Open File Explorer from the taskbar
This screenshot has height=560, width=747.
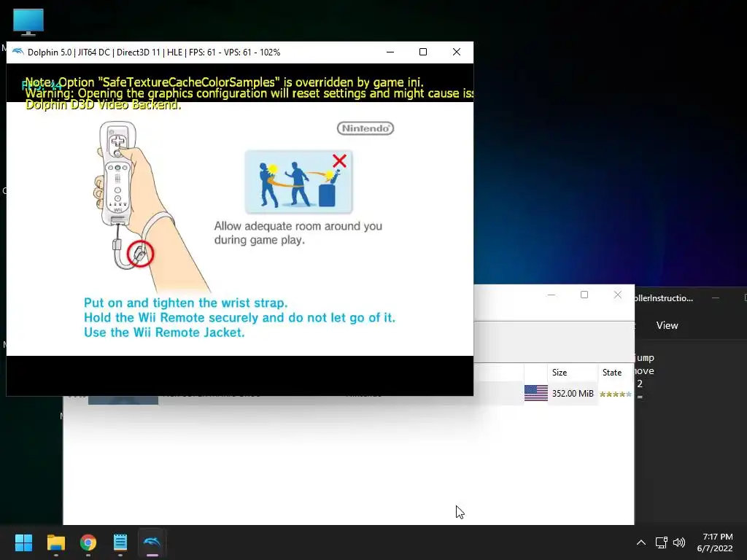pyautogui.click(x=55, y=542)
